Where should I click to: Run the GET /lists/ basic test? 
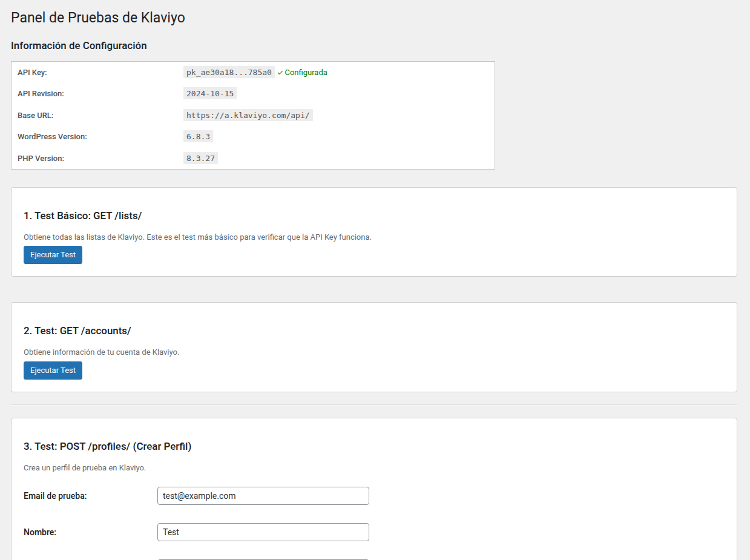[x=53, y=255]
